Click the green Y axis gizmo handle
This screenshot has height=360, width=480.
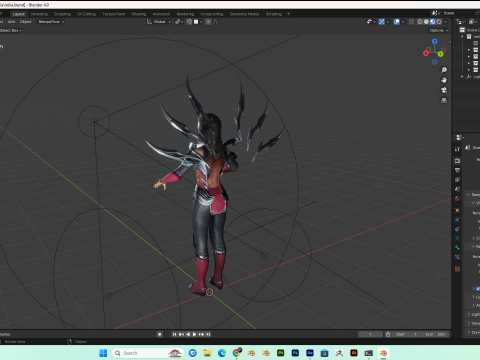[x=441, y=54]
